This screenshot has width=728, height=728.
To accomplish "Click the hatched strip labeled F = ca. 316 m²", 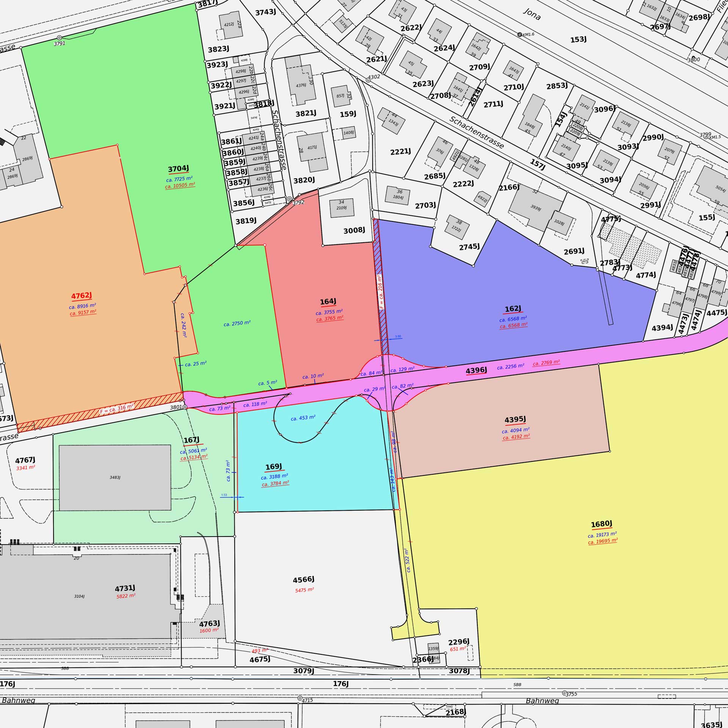I will pos(116,409).
